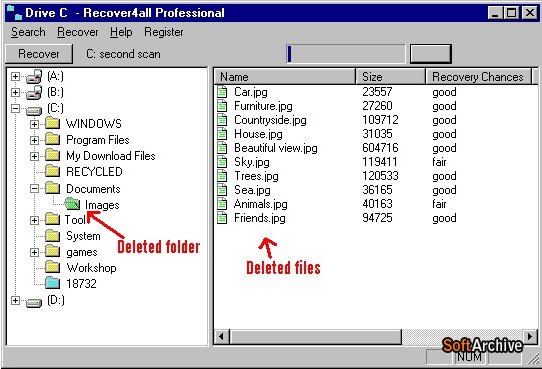The width and height of the screenshot is (542, 369).
Task: Expand the B: drive node
Action: (15, 92)
